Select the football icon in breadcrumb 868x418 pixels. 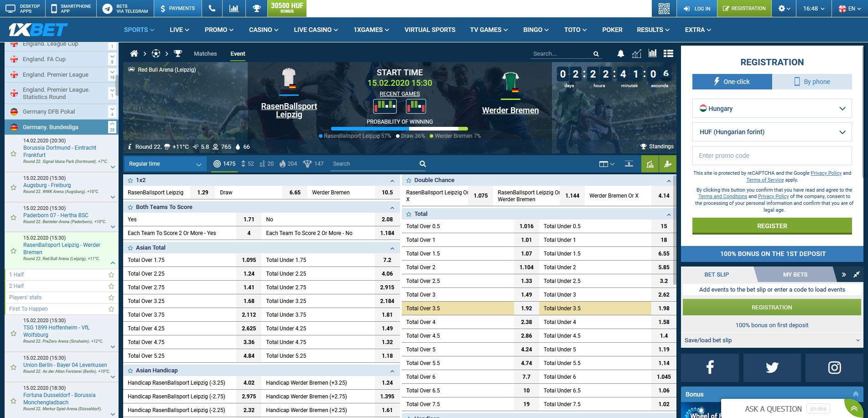156,54
